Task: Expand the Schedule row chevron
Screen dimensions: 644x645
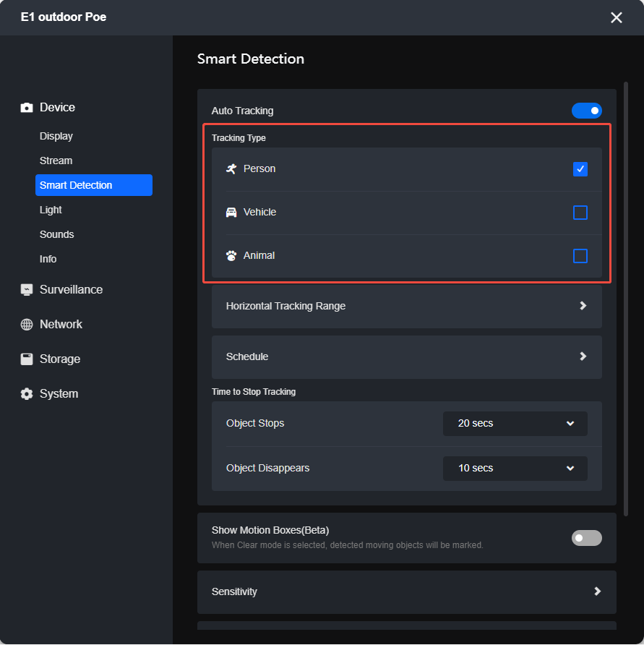Action: [x=583, y=356]
